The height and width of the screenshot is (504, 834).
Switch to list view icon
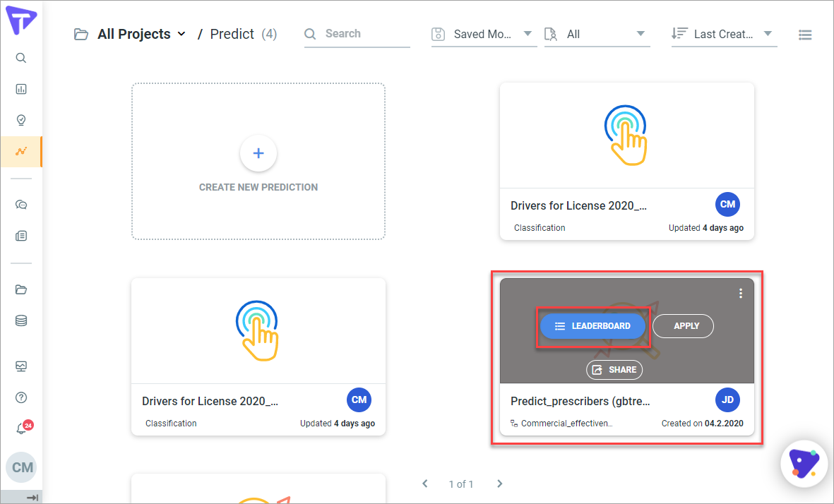tap(805, 35)
